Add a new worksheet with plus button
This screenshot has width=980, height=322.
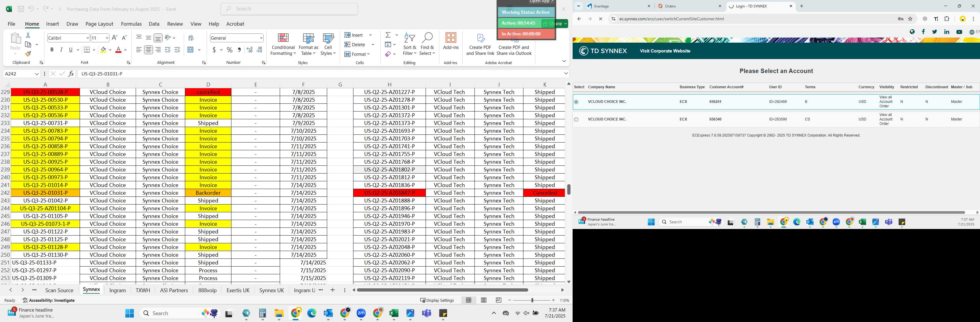coord(333,290)
